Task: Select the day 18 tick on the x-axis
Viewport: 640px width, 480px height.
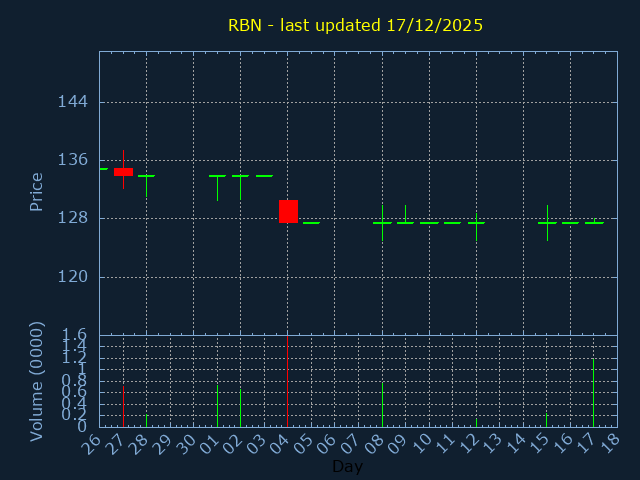Action: [610, 441]
